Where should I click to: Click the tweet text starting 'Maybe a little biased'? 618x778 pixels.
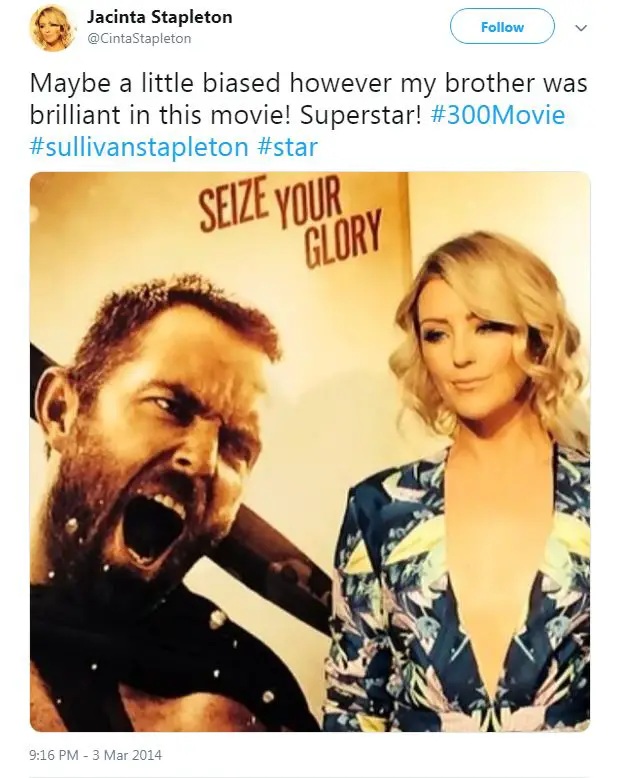(x=309, y=114)
